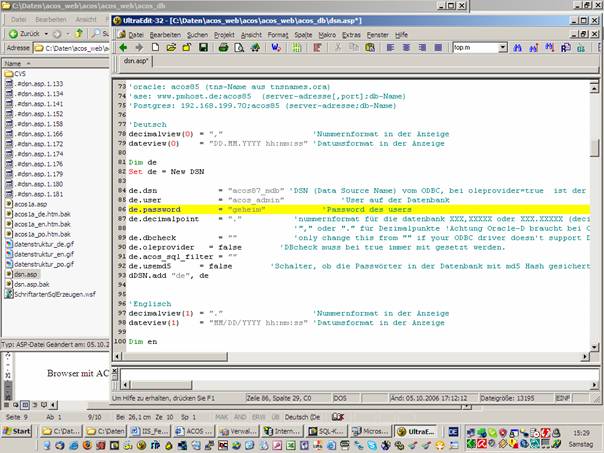This screenshot has height=453, width=604.
Task: Toggle word wrap with the W icon
Action: click(x=276, y=48)
